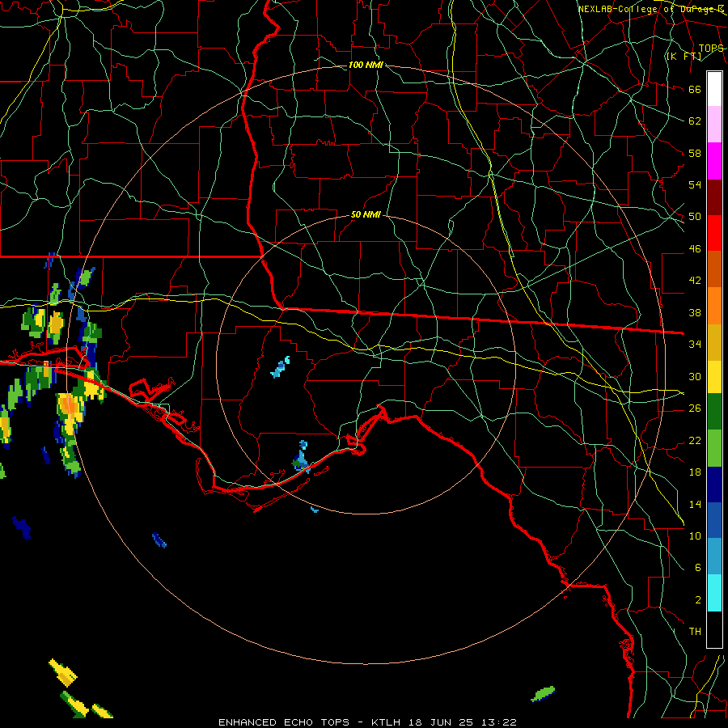Click the "26" legend value
Screen dimensions: 728x728
tap(695, 408)
